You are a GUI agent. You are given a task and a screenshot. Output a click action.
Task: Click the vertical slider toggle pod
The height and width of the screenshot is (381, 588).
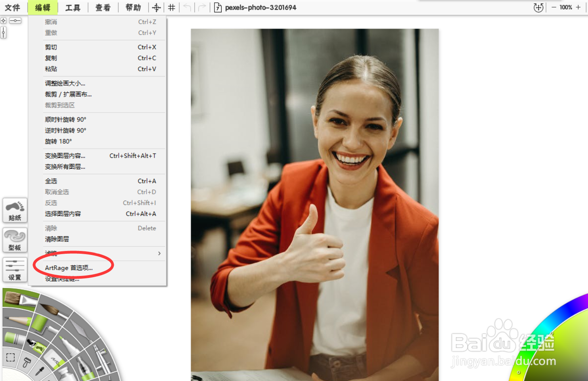point(4,33)
